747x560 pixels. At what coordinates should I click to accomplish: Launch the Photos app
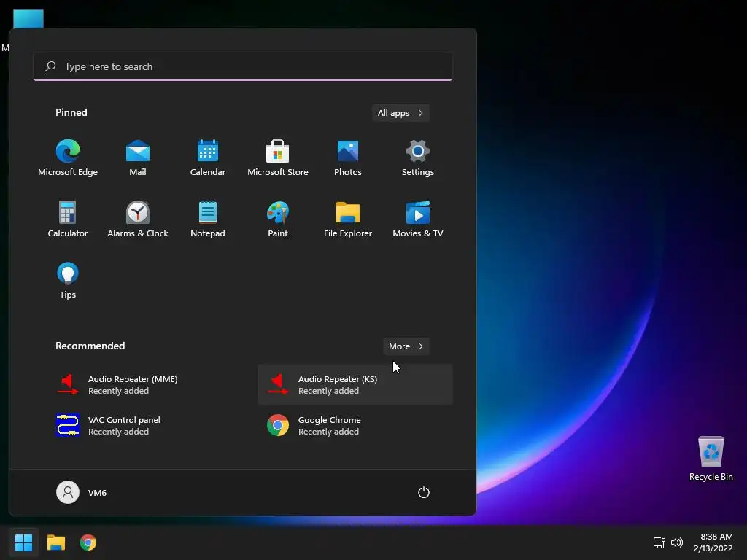point(348,158)
